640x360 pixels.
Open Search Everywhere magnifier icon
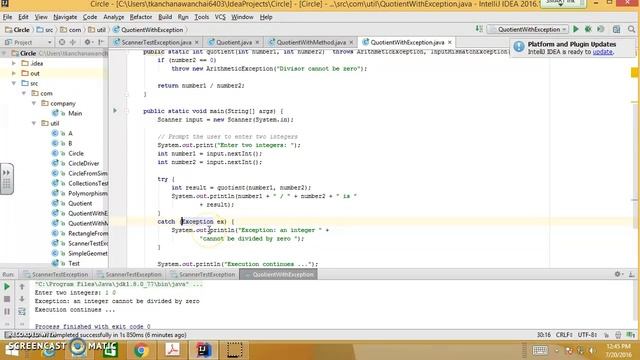click(631, 29)
